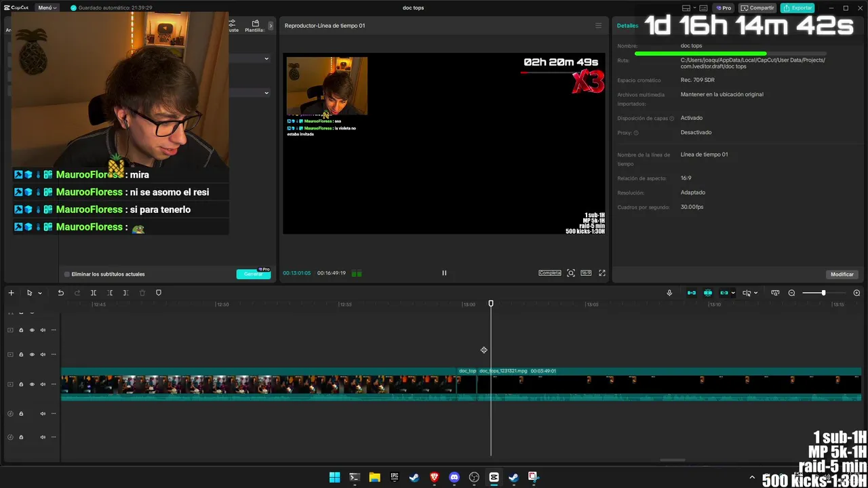Open the Plantilla tab
Image resolution: width=868 pixels, height=488 pixels.
coord(255,26)
